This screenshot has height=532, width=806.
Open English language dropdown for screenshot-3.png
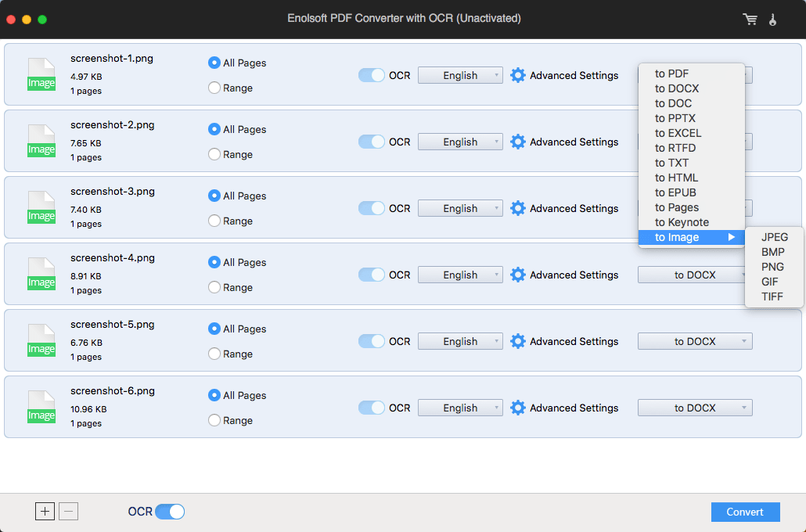pos(460,208)
